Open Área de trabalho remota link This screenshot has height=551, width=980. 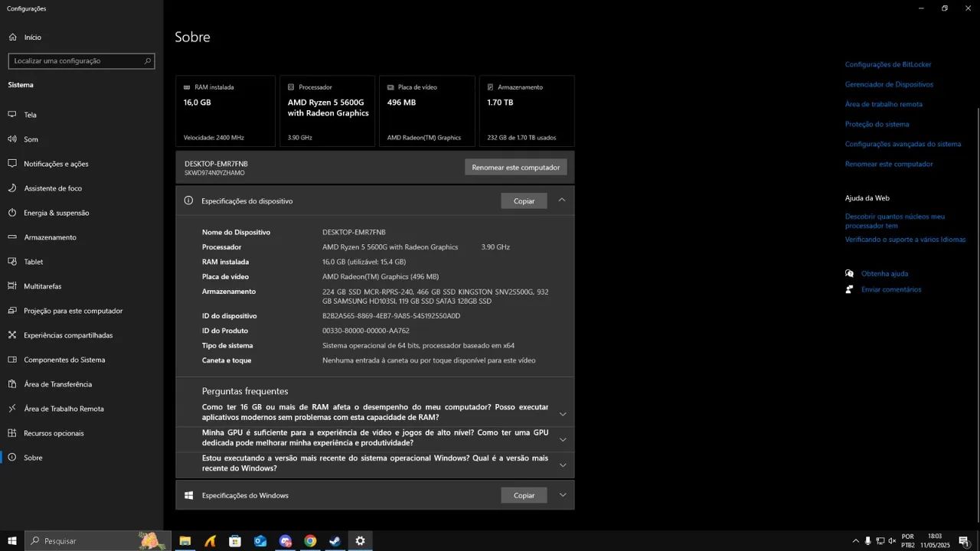coord(884,104)
